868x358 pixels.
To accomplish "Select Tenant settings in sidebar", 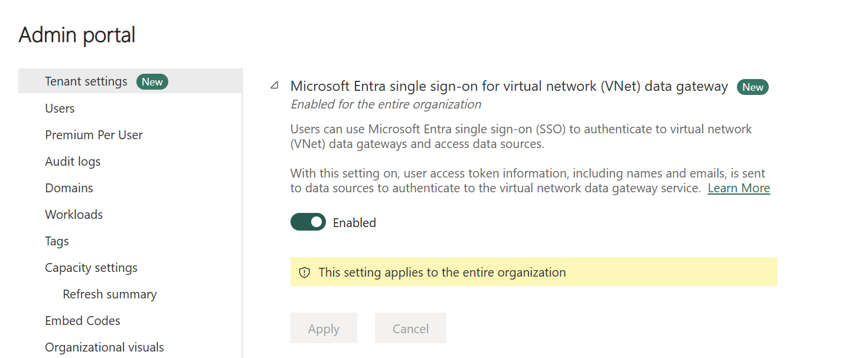I will [x=130, y=81].
